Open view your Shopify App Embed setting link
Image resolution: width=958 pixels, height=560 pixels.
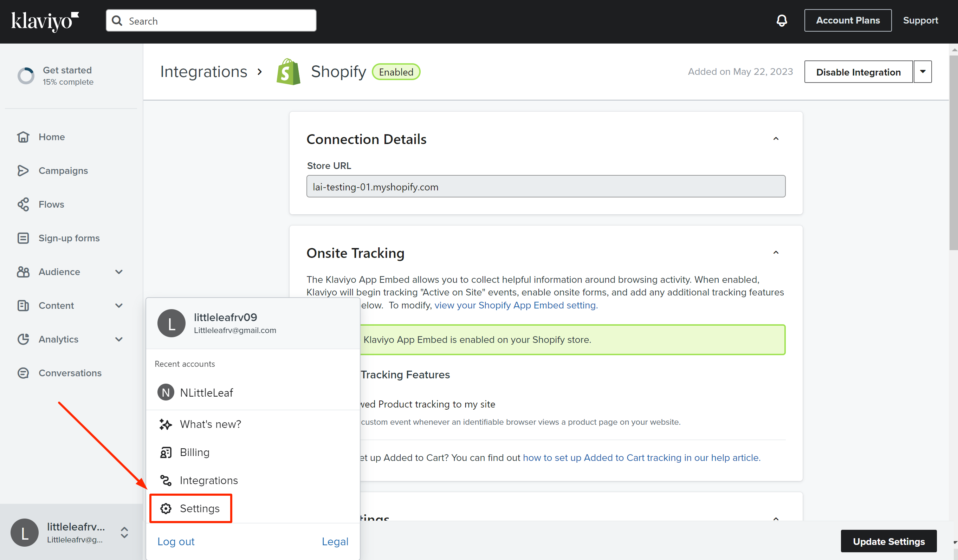(x=516, y=305)
